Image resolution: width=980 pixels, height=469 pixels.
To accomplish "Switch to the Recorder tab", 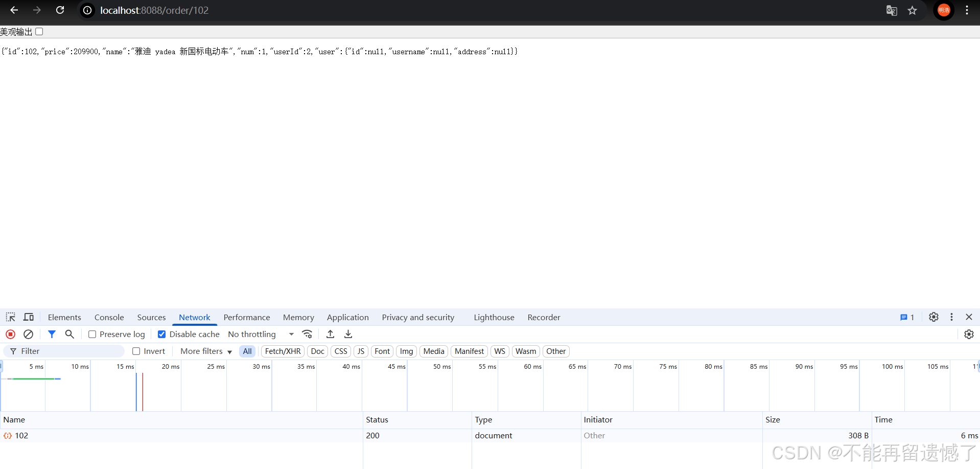I will (544, 317).
